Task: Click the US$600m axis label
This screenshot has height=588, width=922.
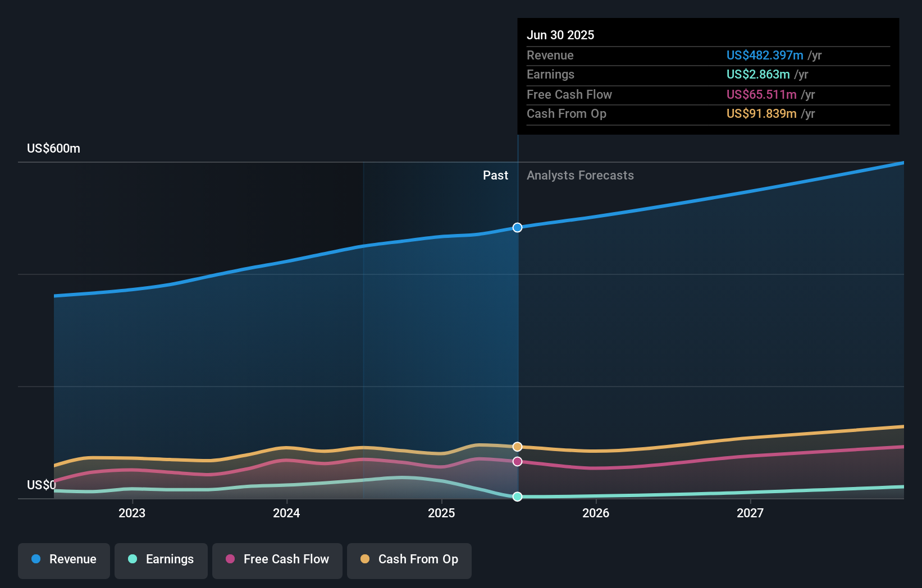Action: [53, 148]
